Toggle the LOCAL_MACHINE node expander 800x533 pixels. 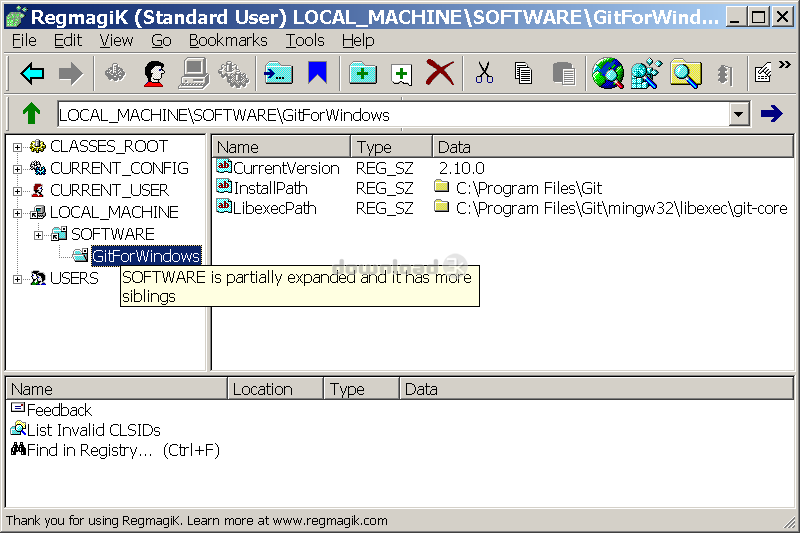pyautogui.click(x=17, y=213)
